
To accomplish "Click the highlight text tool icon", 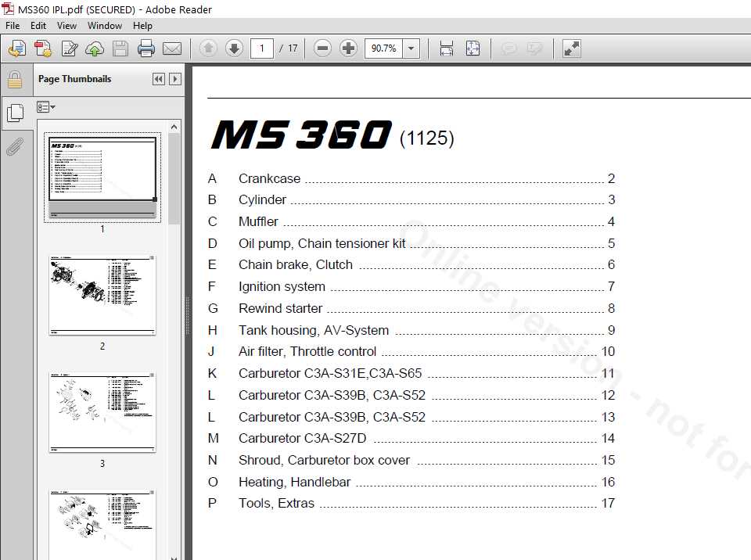I will 534,48.
